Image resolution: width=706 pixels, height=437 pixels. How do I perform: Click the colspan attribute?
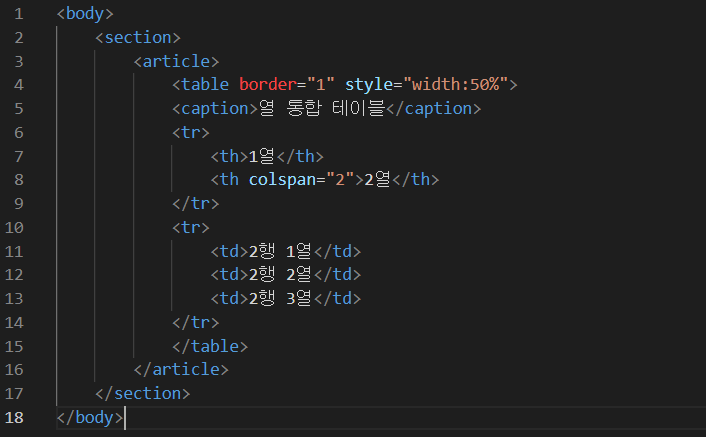tap(282, 180)
